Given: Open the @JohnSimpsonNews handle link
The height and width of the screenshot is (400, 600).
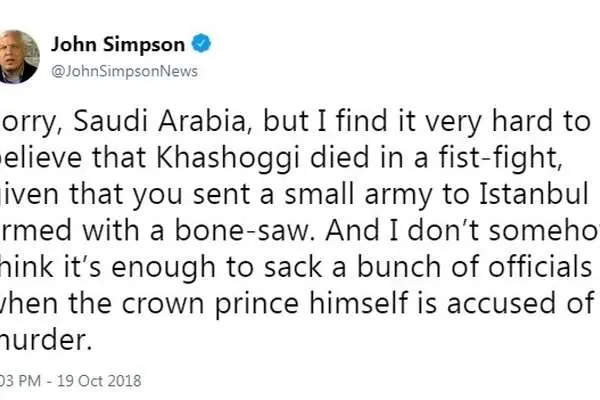Looking at the screenshot, I should [124, 71].
